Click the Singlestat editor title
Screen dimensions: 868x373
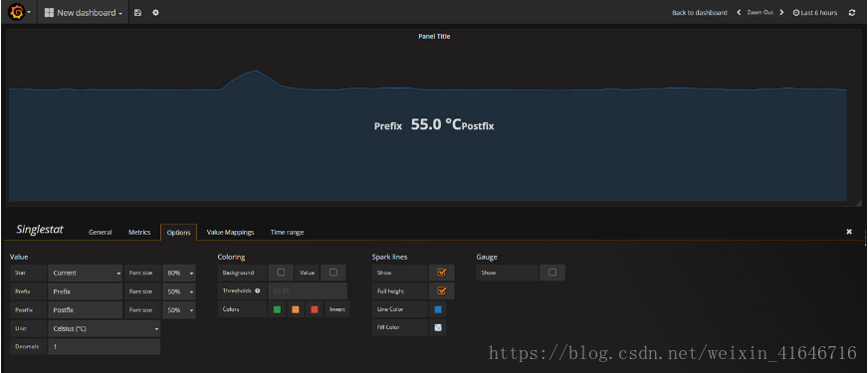point(40,230)
